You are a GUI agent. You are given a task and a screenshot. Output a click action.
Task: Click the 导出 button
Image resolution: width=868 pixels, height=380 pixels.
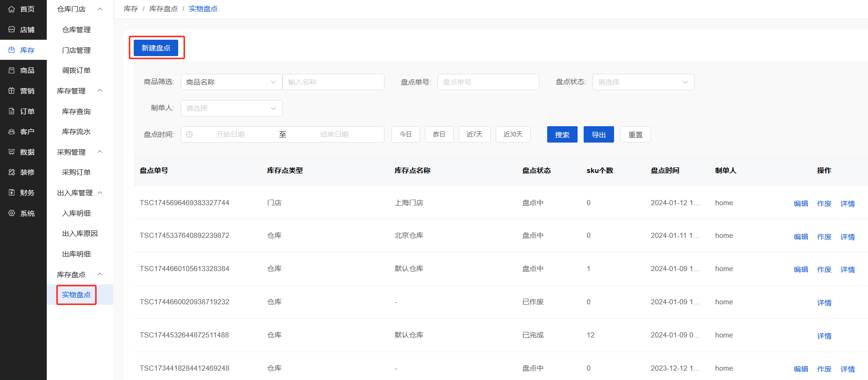599,135
